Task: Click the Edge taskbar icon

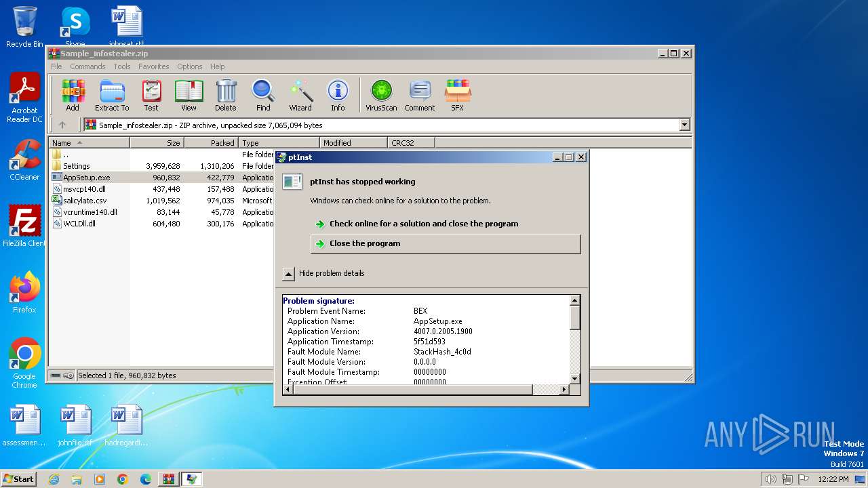Action: 146,479
